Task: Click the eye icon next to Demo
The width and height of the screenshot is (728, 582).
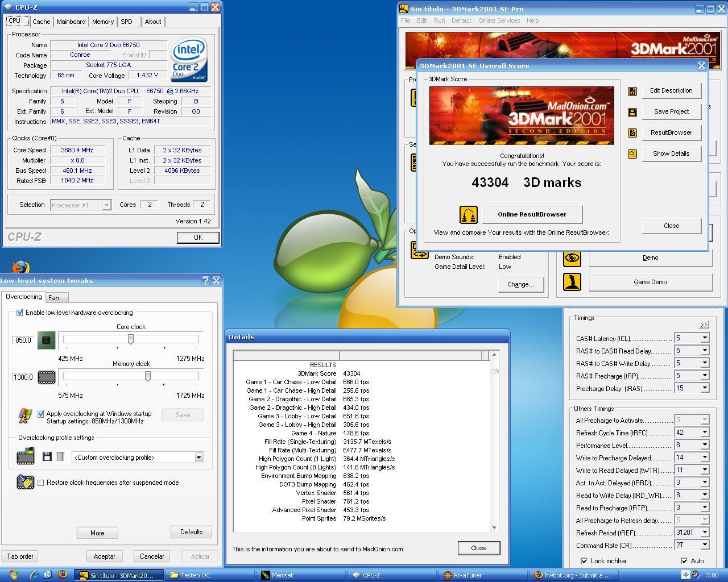Action: [x=572, y=258]
